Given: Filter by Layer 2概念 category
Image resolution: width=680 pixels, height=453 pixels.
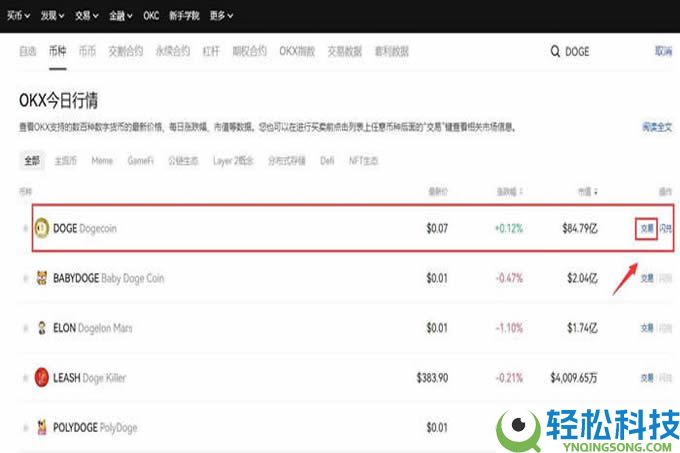Looking at the screenshot, I should click(x=233, y=161).
